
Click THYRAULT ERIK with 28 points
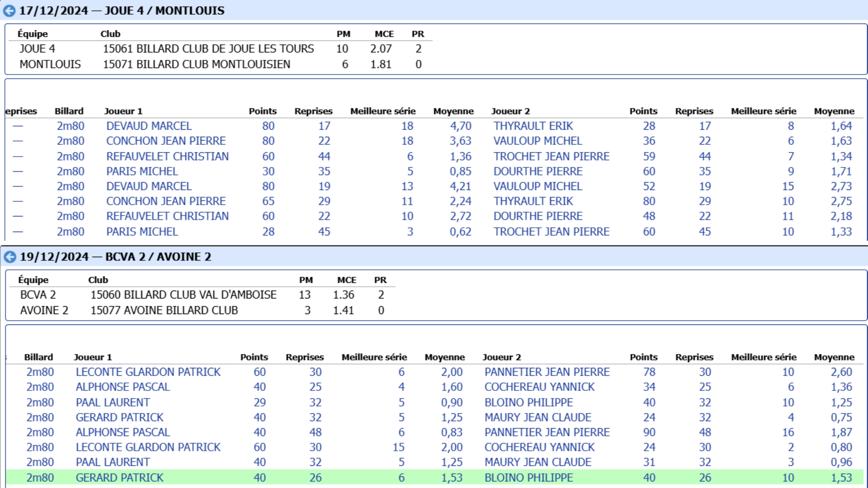pos(533,126)
